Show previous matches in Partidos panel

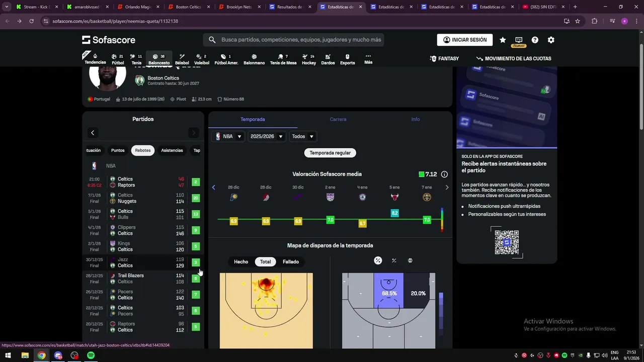point(93,133)
